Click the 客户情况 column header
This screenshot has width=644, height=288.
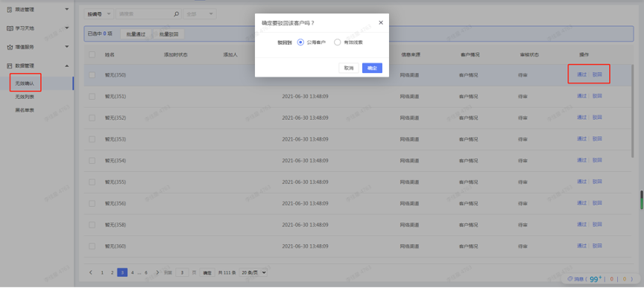pos(470,54)
